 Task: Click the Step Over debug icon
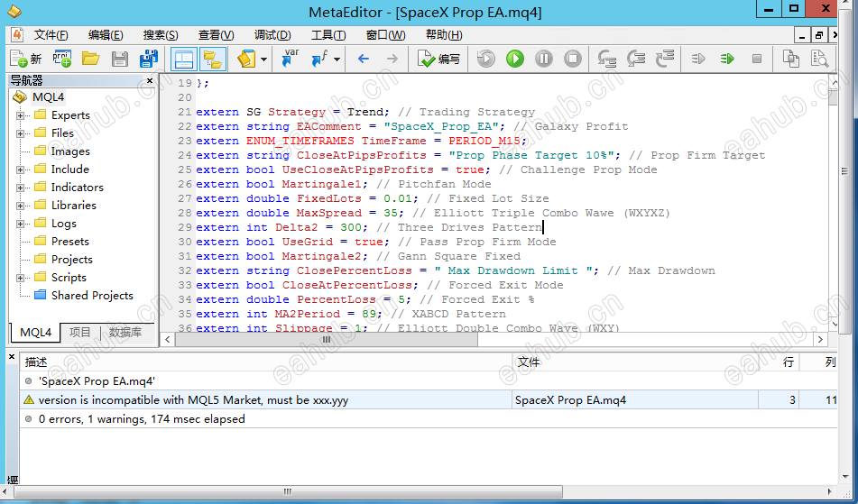pos(635,59)
